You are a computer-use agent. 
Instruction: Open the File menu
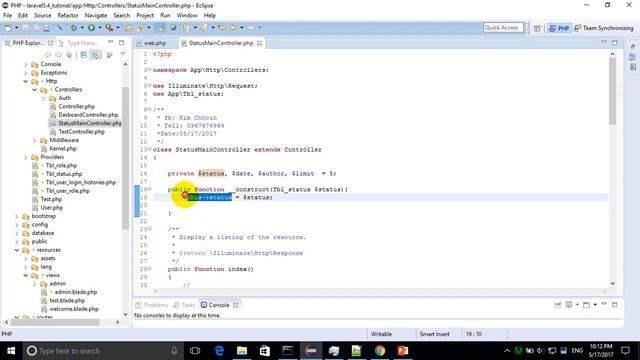click(7, 16)
